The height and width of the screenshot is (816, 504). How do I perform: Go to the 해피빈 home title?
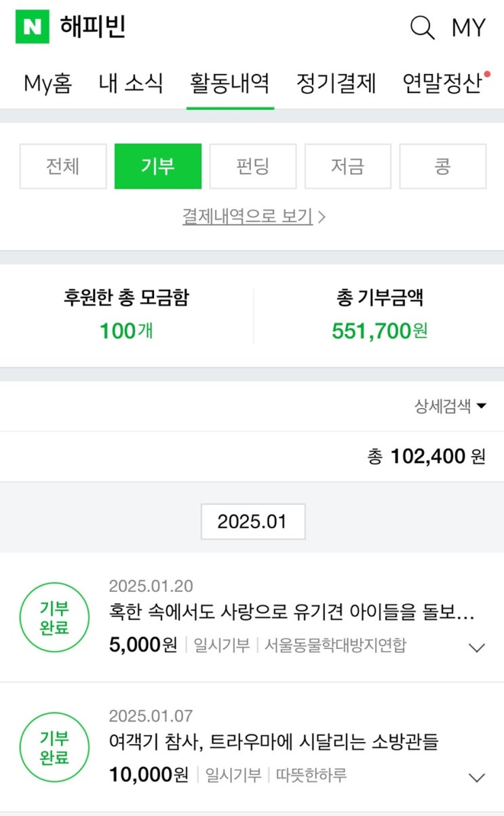point(93,27)
